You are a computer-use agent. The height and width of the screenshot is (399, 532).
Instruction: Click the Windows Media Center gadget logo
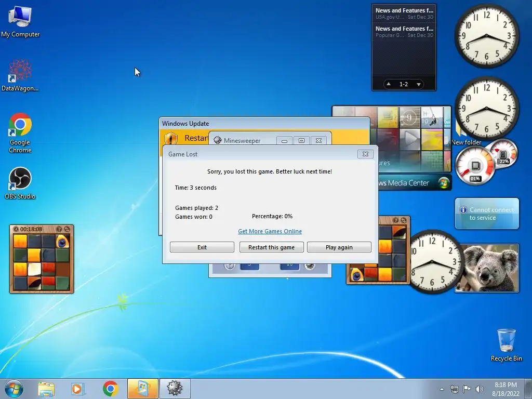(x=443, y=183)
